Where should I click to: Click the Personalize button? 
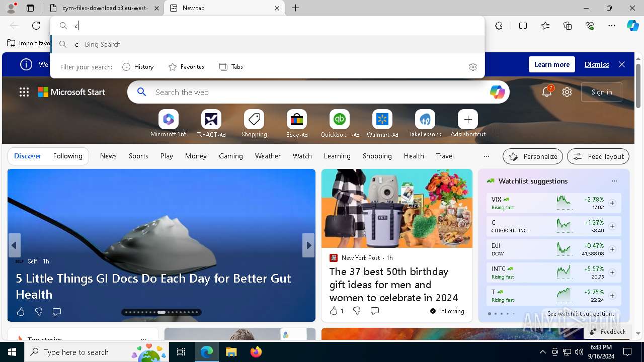[x=533, y=156]
